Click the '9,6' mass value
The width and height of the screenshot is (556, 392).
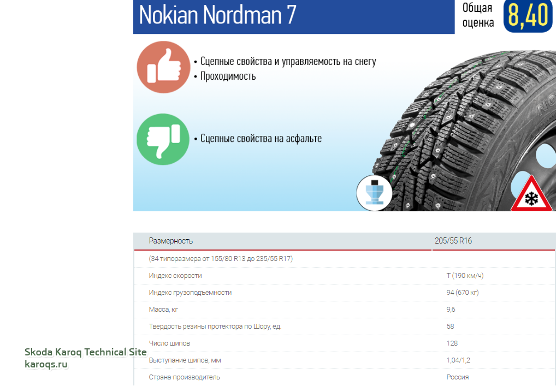coord(451,310)
